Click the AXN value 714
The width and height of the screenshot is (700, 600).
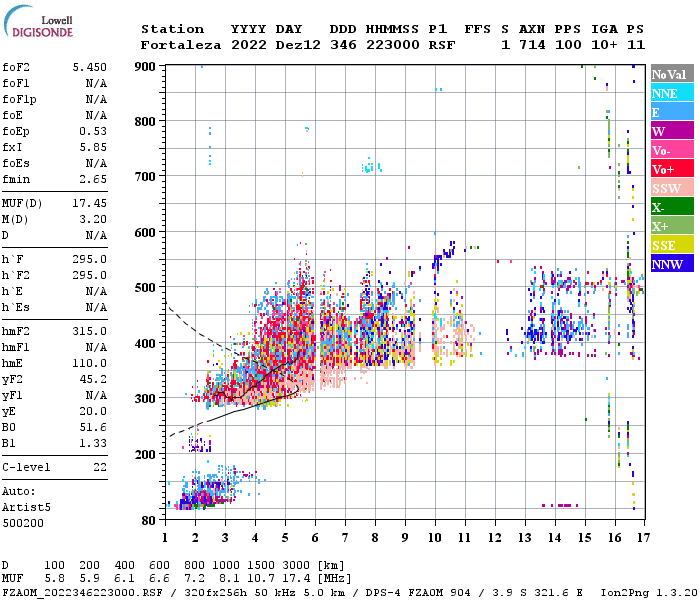(532, 45)
